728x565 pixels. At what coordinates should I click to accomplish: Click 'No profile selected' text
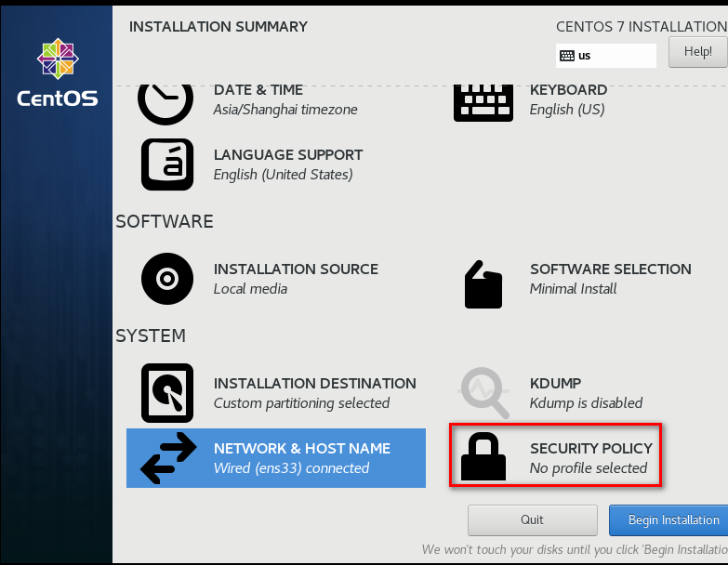tap(589, 468)
